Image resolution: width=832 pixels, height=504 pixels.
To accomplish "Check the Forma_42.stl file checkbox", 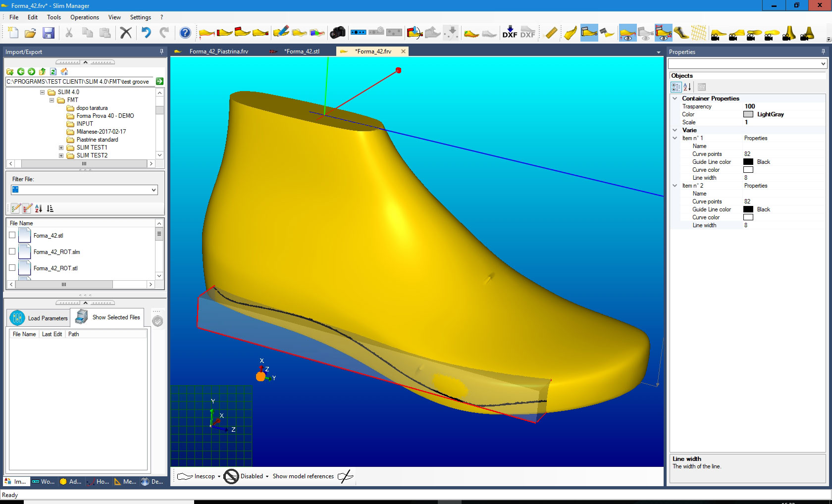I will [12, 235].
